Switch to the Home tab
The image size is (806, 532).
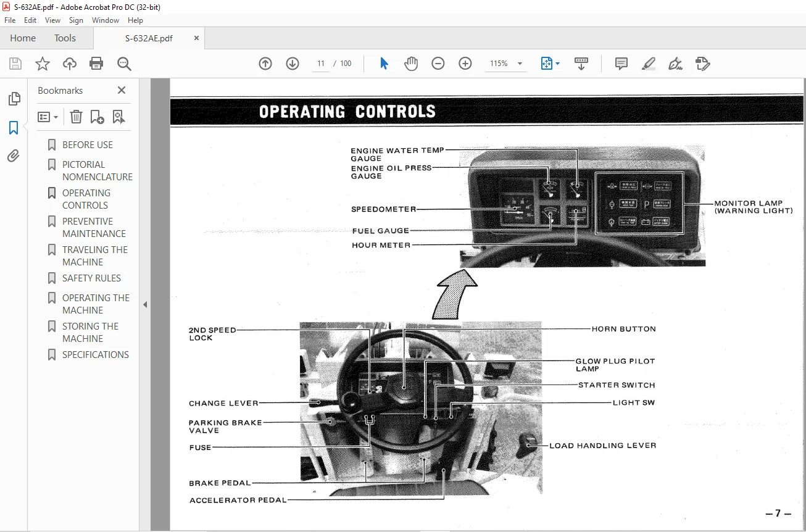[x=23, y=38]
